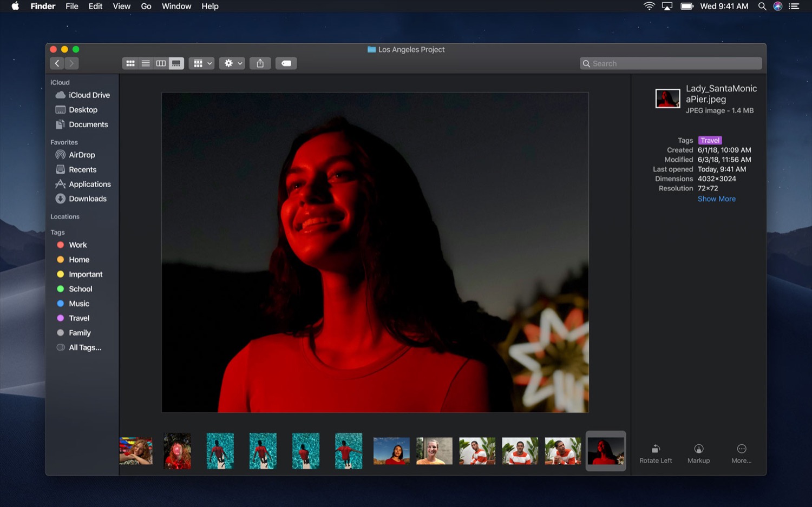
Task: Click More… quick action
Action: 741,454
